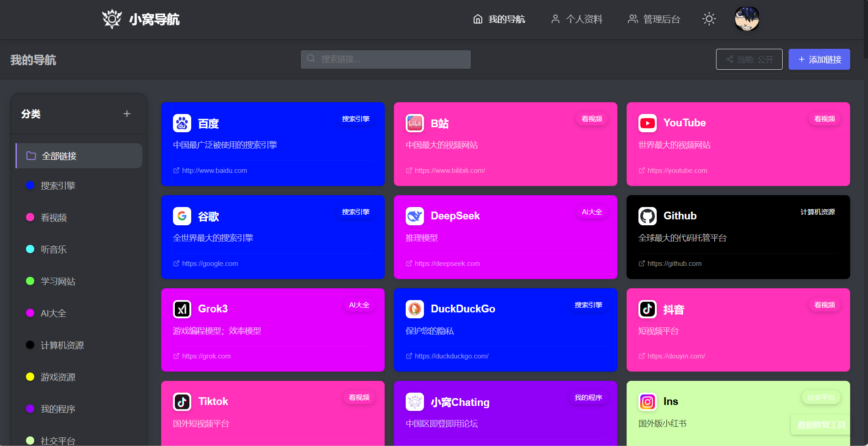Click the DeepSeek whale icon
The height and width of the screenshot is (446, 868).
pos(415,216)
